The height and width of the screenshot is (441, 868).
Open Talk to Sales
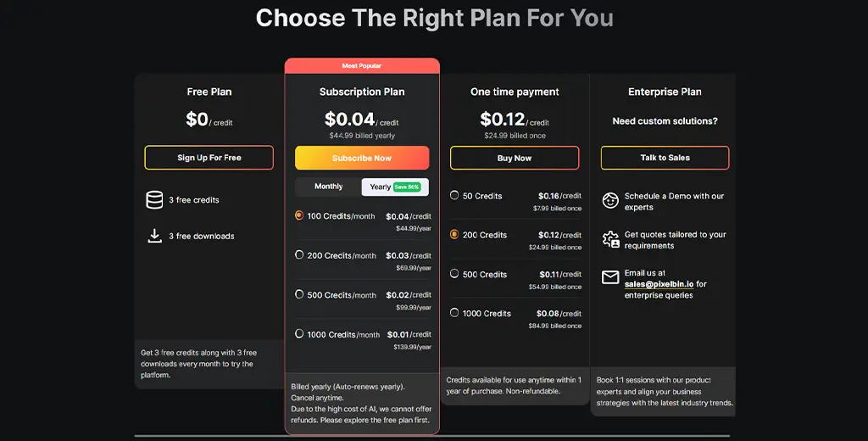click(665, 158)
